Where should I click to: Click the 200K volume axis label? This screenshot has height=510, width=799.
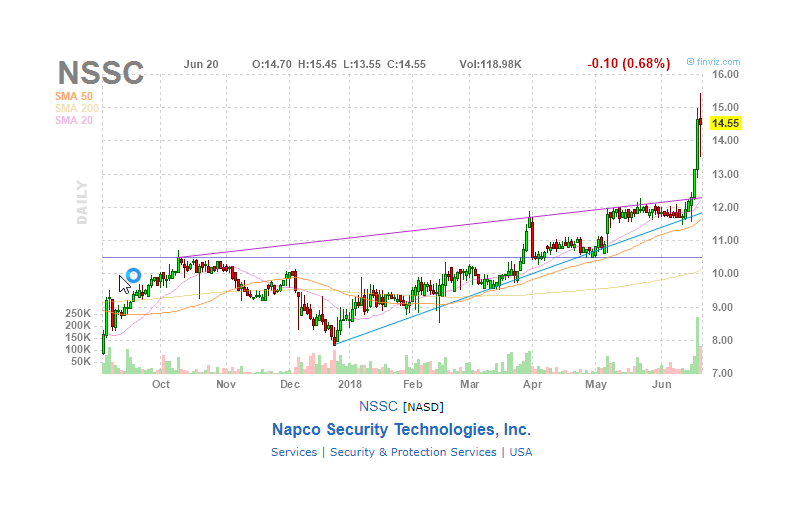click(77, 326)
